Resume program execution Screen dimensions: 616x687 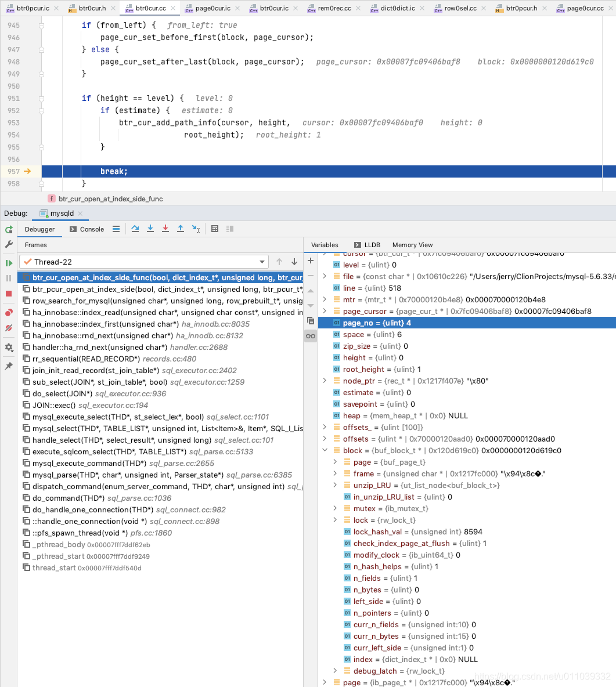pyautogui.click(x=9, y=263)
